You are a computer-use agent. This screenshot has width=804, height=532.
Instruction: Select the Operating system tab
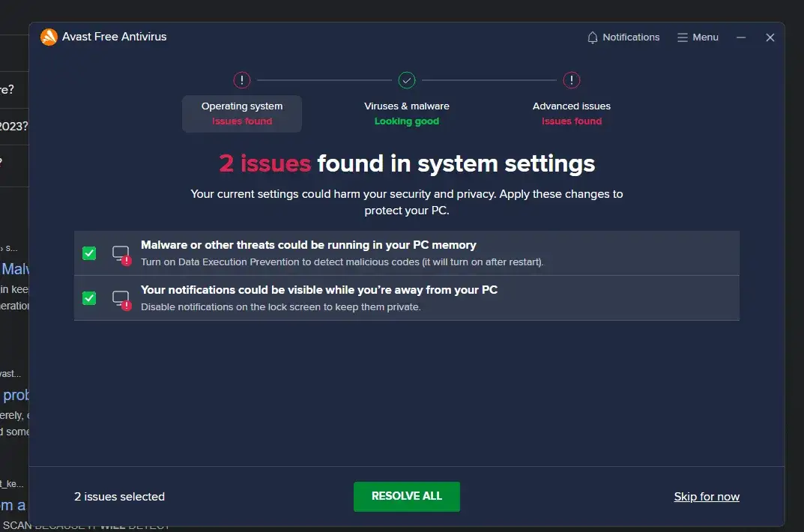click(242, 114)
